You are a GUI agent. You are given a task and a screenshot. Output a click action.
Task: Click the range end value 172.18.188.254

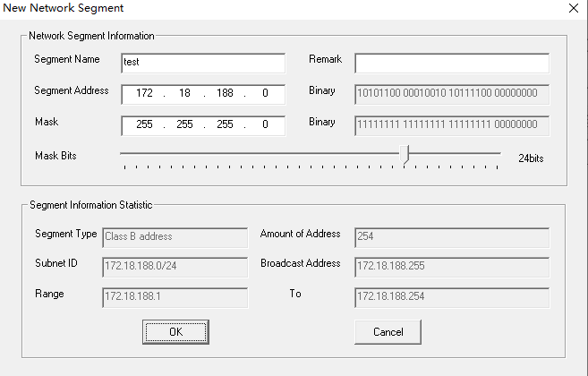(x=452, y=297)
